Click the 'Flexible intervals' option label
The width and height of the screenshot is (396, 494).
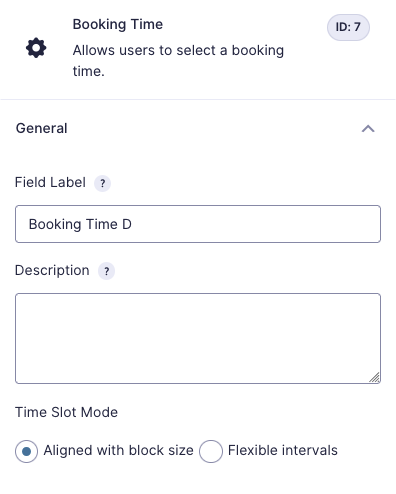click(283, 450)
